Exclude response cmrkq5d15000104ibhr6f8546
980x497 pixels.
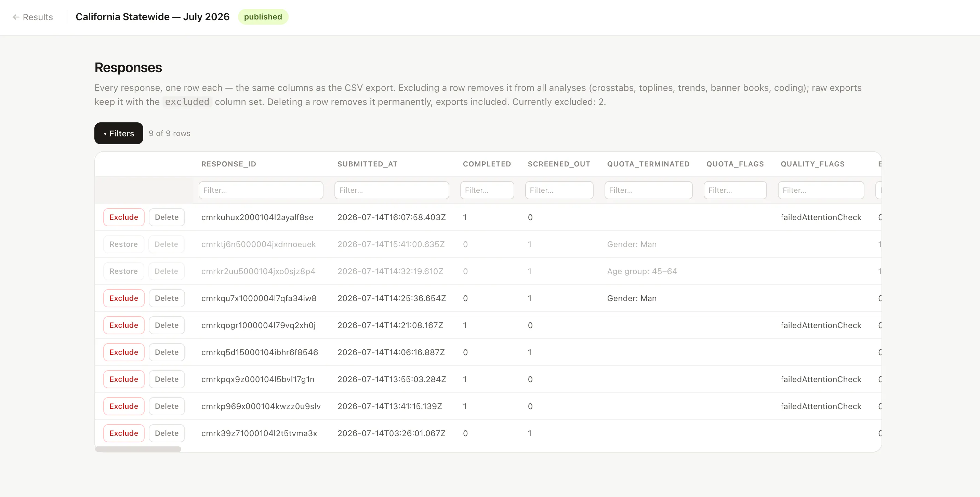[x=124, y=352]
